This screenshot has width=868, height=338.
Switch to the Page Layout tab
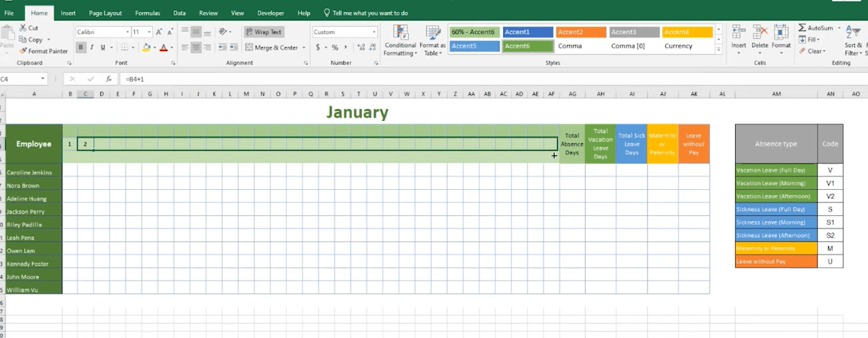106,13
